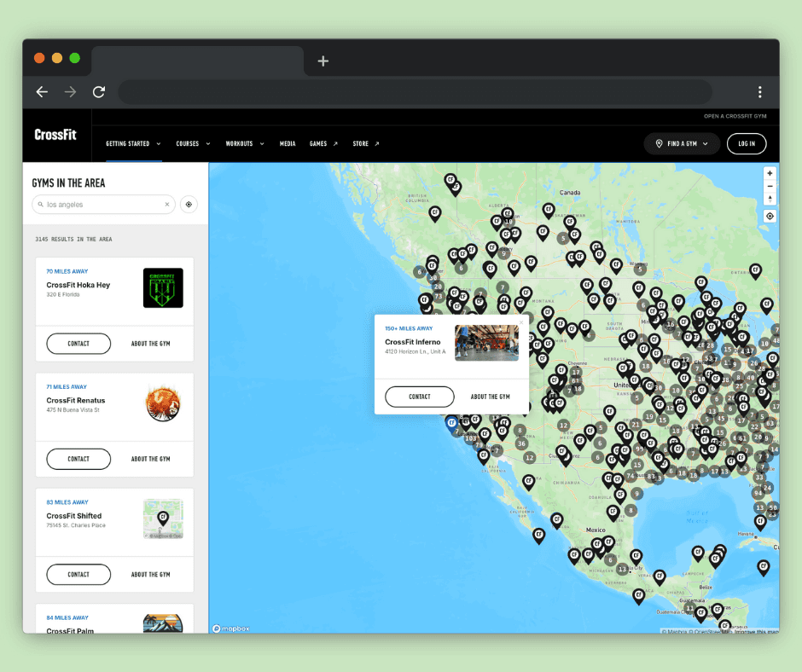Screen dimensions: 802x672
Task: Click the 3145 results in the area text
Action: [73, 240]
